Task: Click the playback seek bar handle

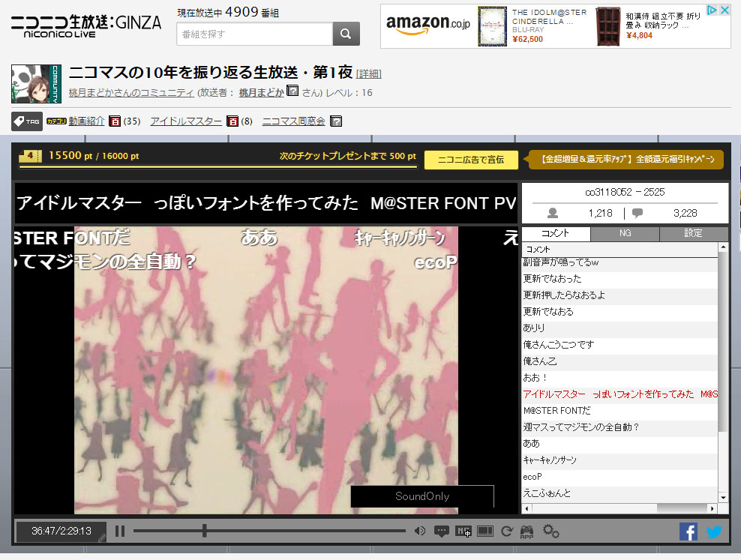Action: click(204, 531)
